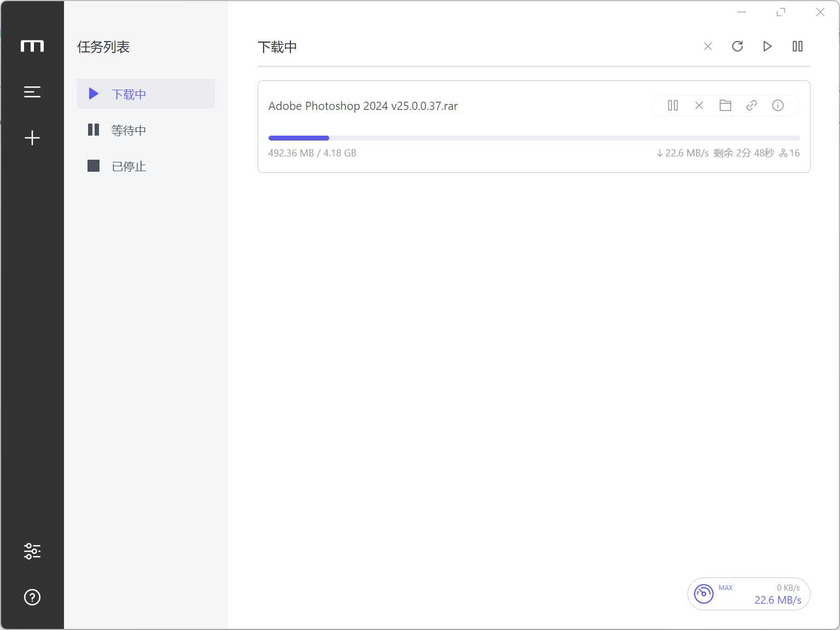View task info details icon
The height and width of the screenshot is (630, 840).
click(778, 106)
